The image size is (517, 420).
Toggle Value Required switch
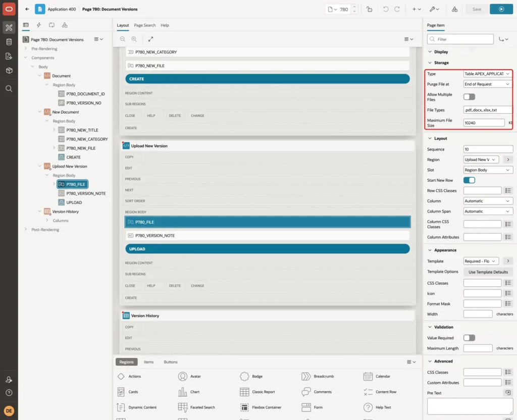(469, 338)
